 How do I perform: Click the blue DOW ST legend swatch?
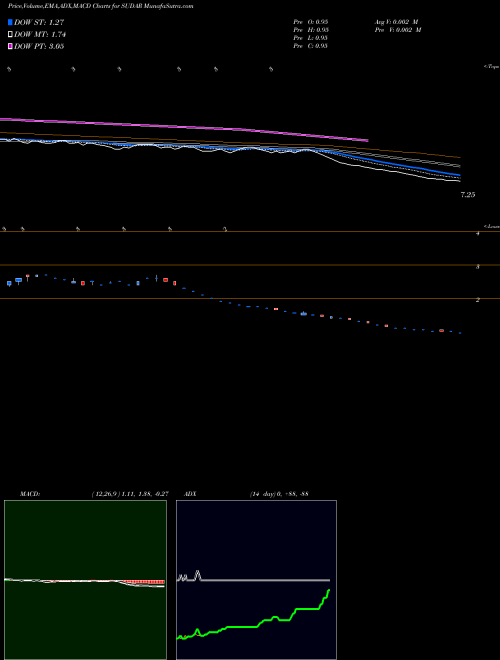pos(10,22)
